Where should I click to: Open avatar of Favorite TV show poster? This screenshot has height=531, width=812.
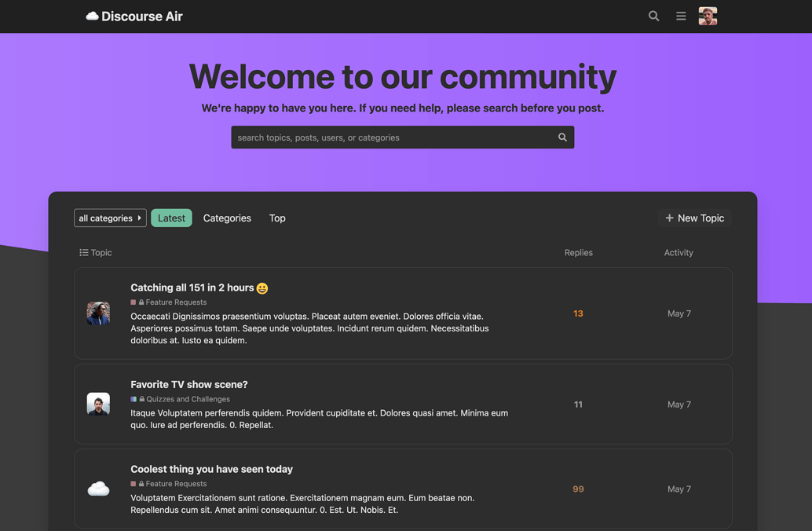click(x=98, y=405)
